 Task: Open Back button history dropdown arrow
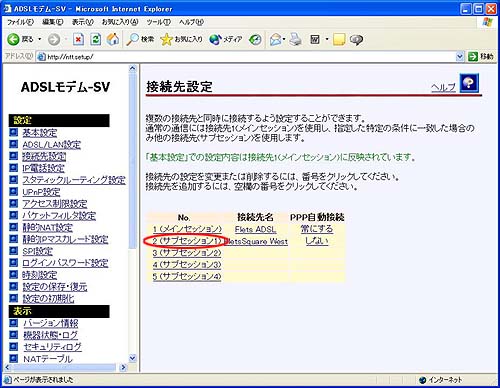click(39, 39)
